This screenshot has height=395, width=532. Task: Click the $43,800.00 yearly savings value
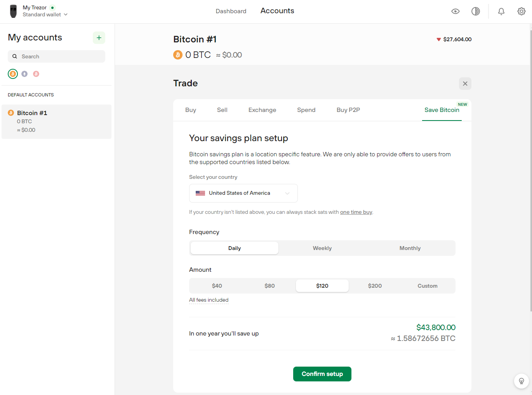(436, 327)
